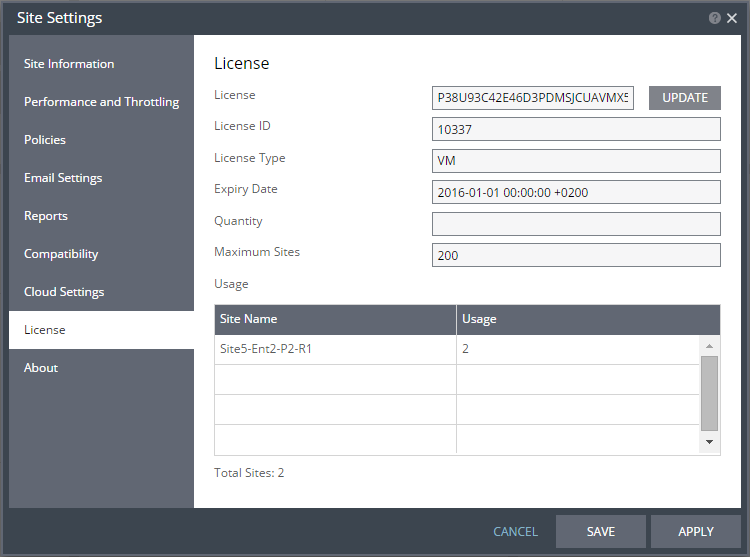Click the Expiry Date field
Viewport: 750px width, 557px height.
pyautogui.click(x=576, y=192)
